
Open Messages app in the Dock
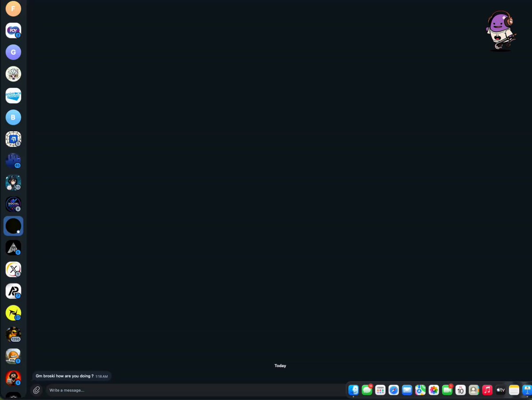pyautogui.click(x=367, y=390)
